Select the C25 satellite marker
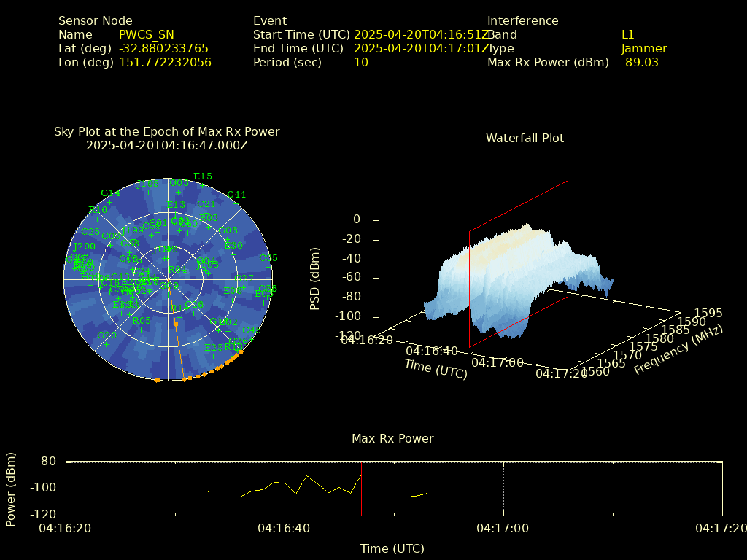The image size is (747, 560). click(90, 241)
